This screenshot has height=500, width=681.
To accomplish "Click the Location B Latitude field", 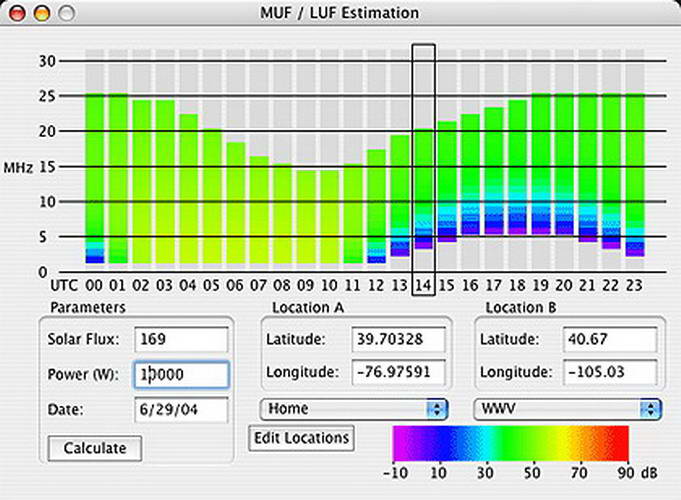I will [x=607, y=339].
